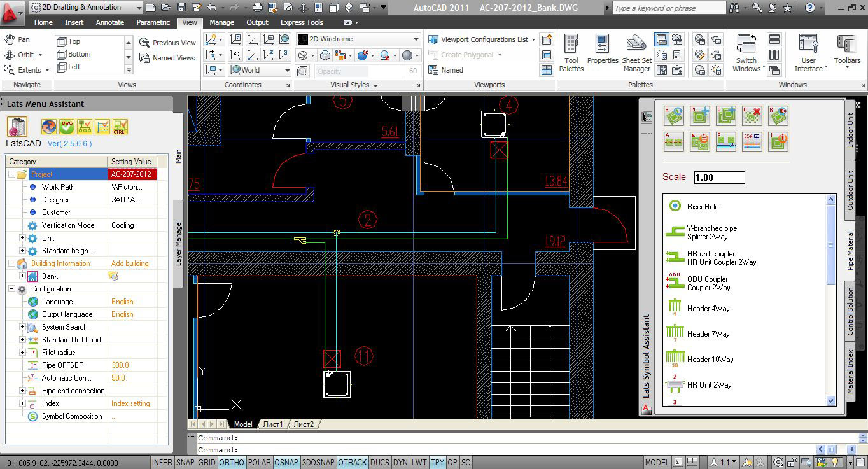This screenshot has height=469, width=868.
Task: Select the Header 4Way symbol
Action: (708, 309)
